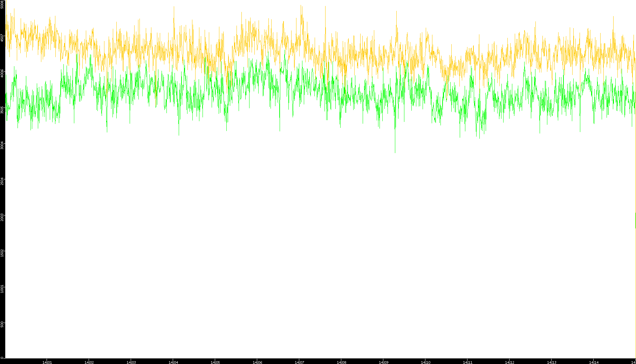This screenshot has width=636, height=364.
Task: Click the 1001 vertical axis label
Action: tap(2, 289)
